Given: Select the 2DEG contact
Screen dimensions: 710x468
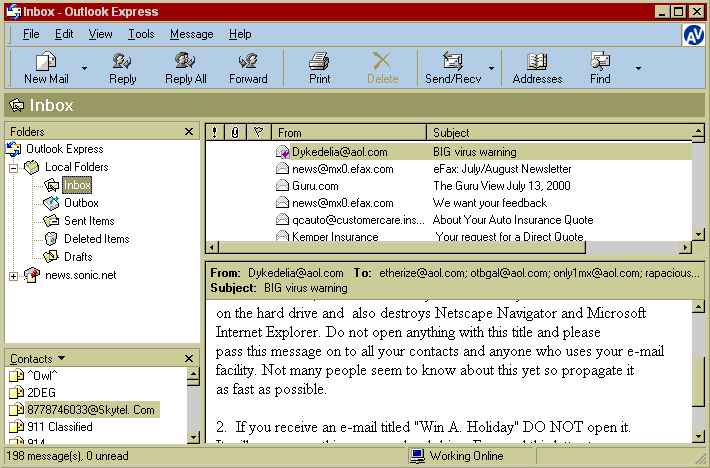Looking at the screenshot, I should [41, 392].
